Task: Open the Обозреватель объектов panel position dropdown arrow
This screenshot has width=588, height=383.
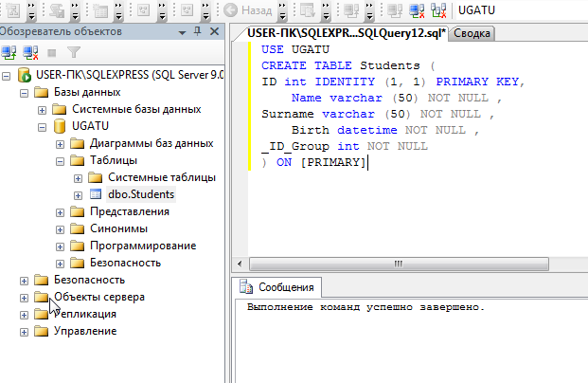Action: (x=182, y=32)
